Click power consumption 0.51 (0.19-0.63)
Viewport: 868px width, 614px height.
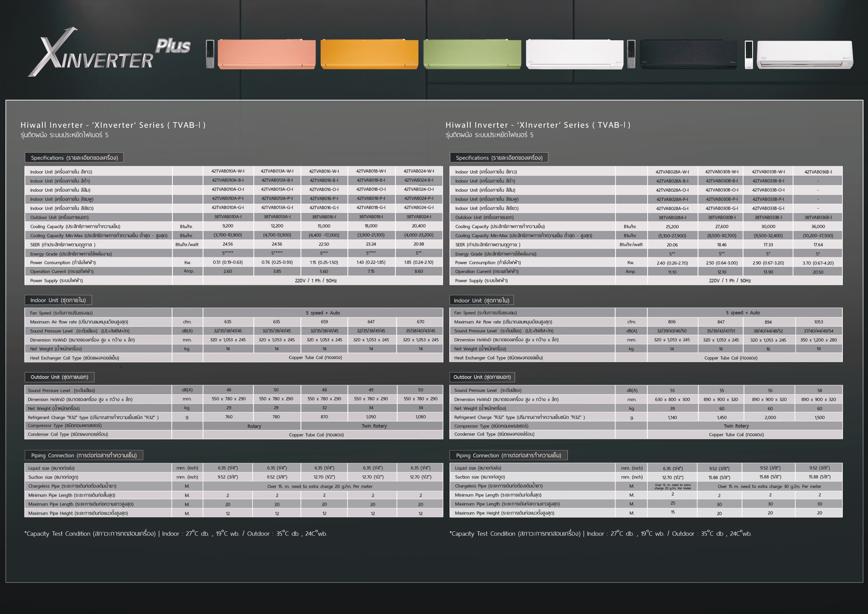228,262
